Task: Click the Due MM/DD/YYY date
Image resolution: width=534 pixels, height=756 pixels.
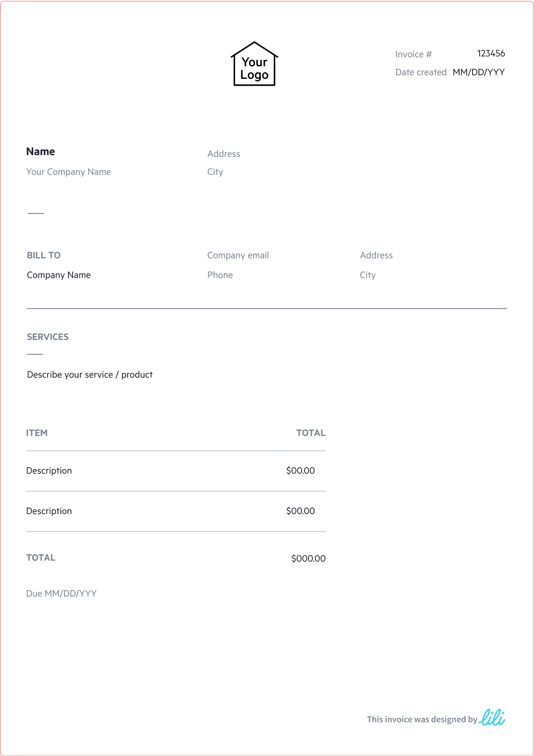Action: tap(61, 594)
